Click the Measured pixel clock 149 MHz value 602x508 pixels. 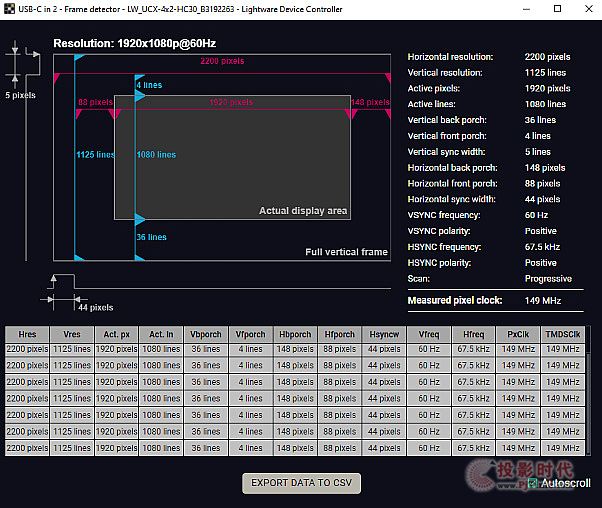click(543, 301)
